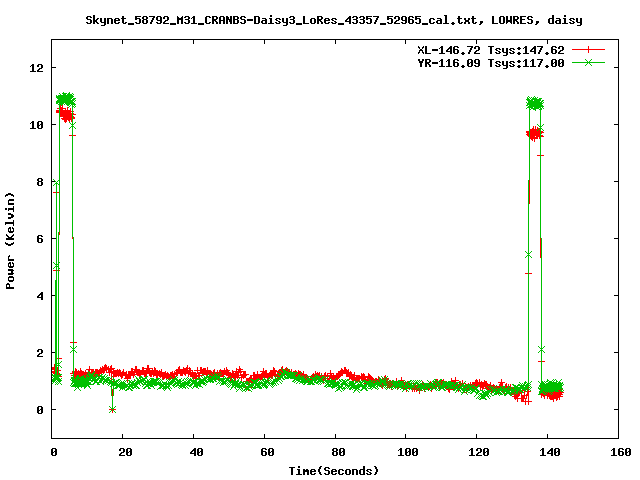Click the y-axis tick label '2'
The image size is (640, 480).
40,353
